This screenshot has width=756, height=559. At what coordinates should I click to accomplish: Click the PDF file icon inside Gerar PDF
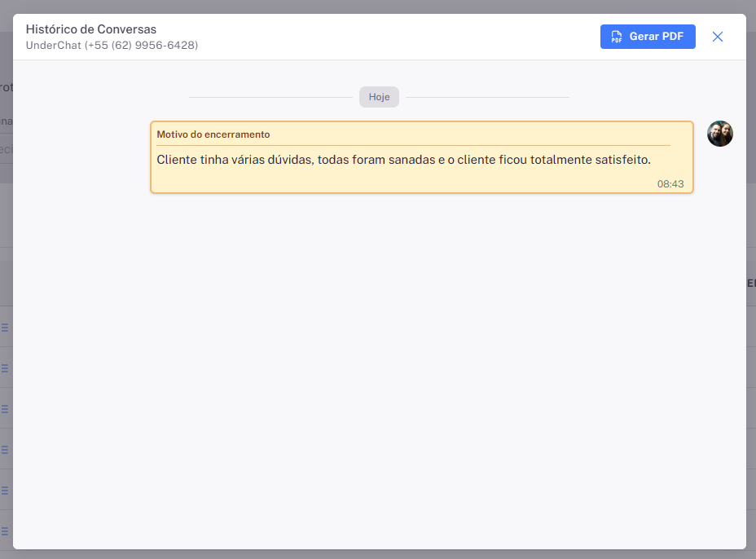pyautogui.click(x=617, y=37)
